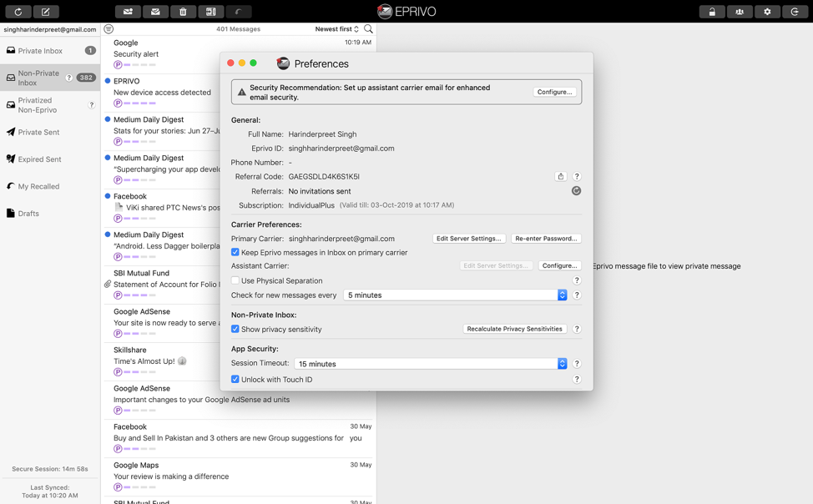Click the Edit Server Settings button for primary carrier
Screen dimensions: 813x504
click(x=468, y=239)
